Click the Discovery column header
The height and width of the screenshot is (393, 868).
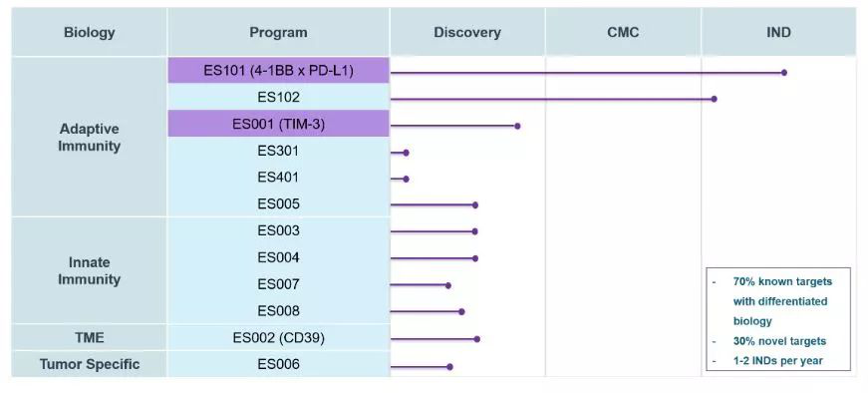[x=467, y=32]
